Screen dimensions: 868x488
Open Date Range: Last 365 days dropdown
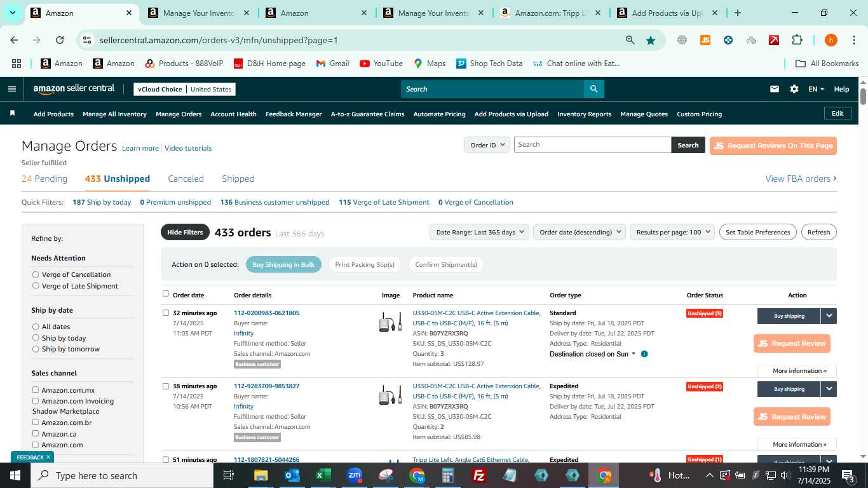[x=479, y=232]
